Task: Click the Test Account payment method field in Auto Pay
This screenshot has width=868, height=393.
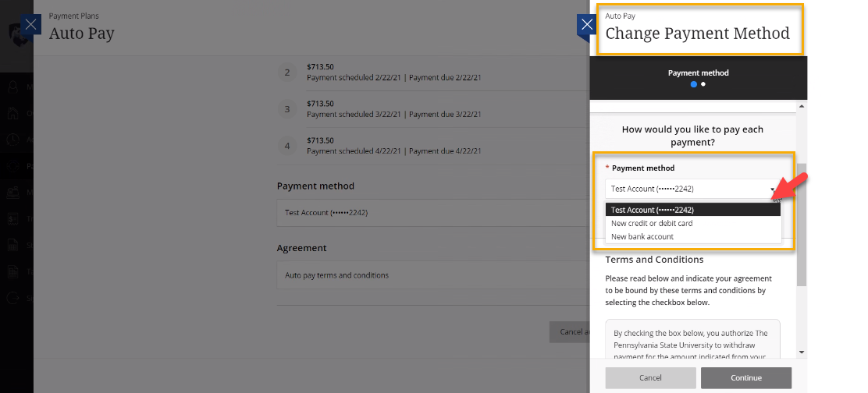Action: [x=433, y=213]
